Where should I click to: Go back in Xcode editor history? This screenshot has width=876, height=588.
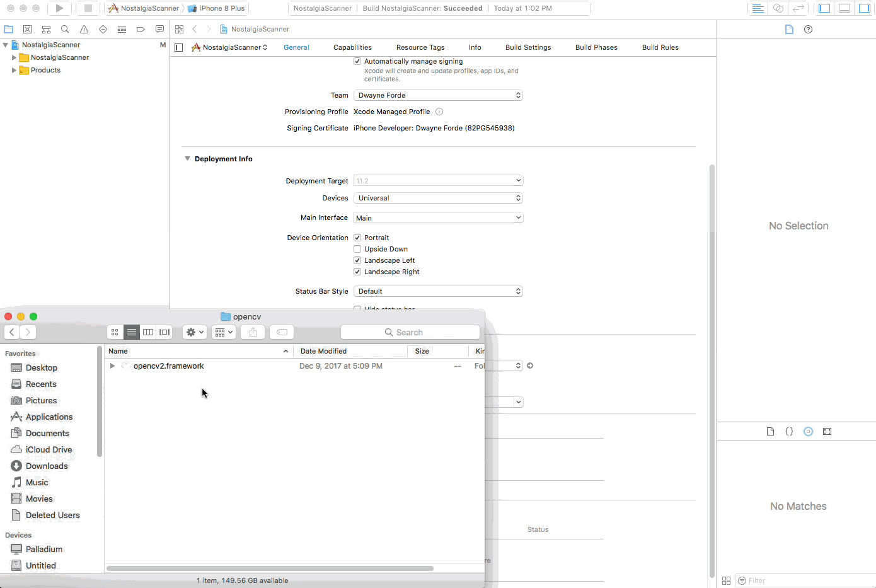pos(195,29)
